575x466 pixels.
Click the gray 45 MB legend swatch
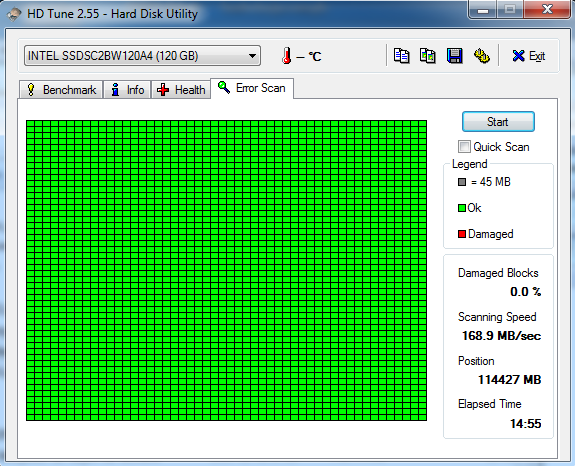462,182
